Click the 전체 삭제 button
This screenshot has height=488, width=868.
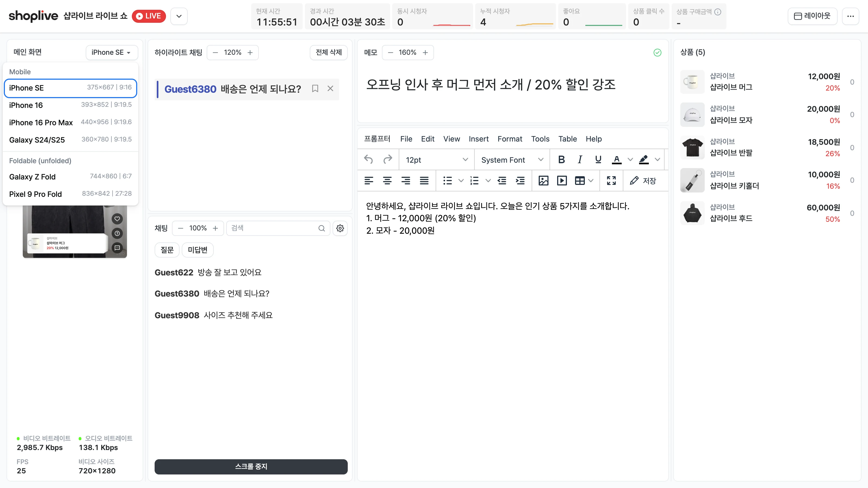coord(328,53)
